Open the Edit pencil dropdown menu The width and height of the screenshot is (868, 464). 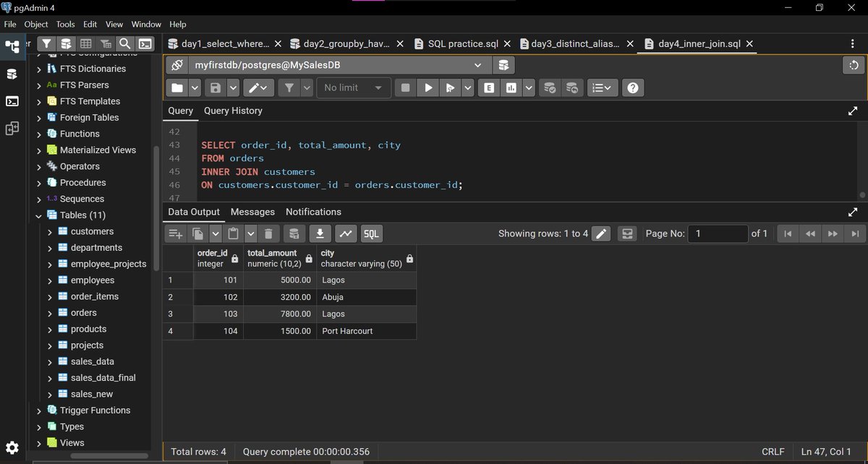click(258, 87)
